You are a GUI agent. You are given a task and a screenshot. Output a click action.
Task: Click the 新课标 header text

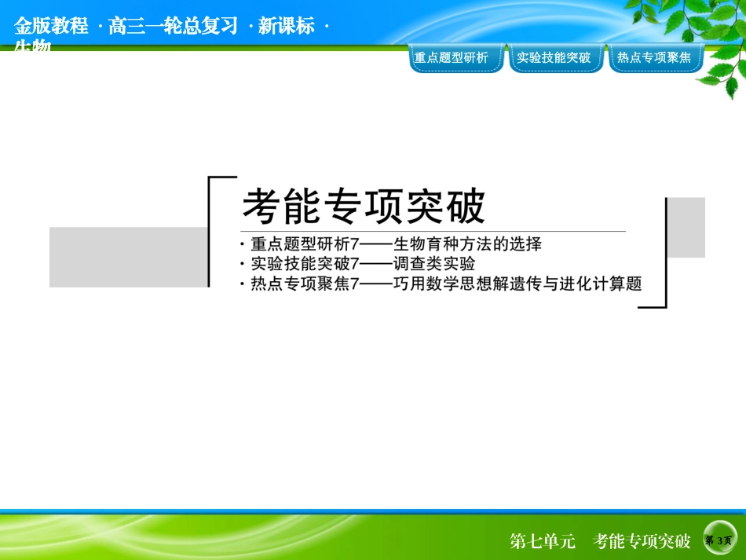click(x=287, y=26)
